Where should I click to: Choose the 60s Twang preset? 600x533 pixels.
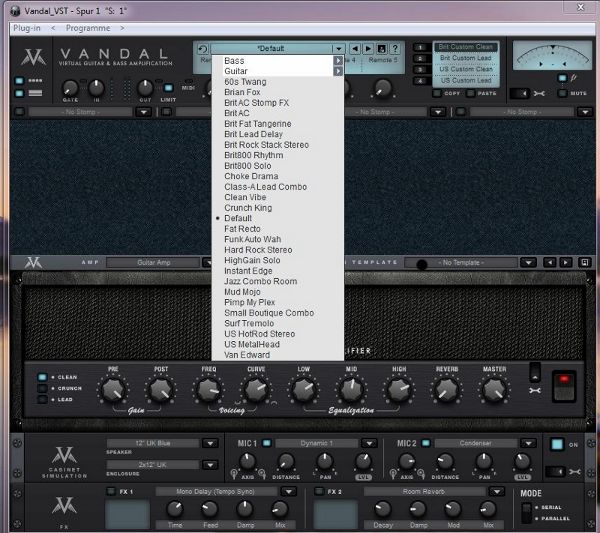click(x=245, y=82)
